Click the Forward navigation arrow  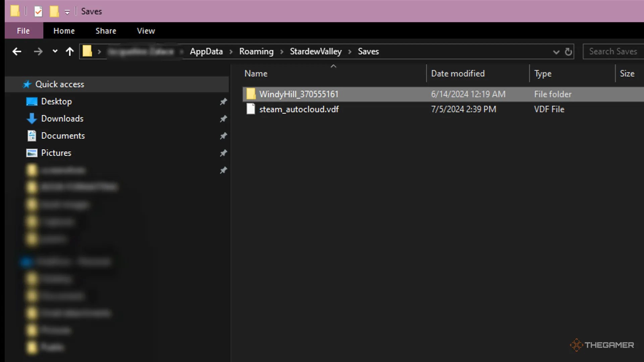(38, 52)
